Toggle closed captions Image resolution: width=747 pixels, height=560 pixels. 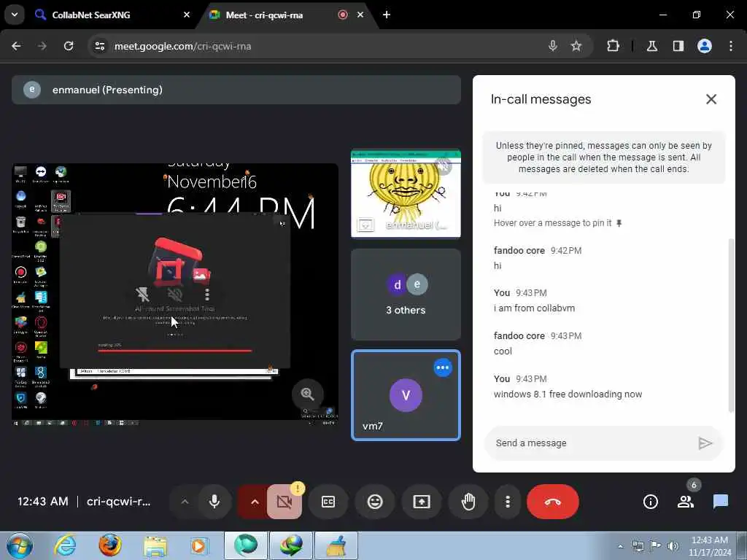tap(328, 502)
